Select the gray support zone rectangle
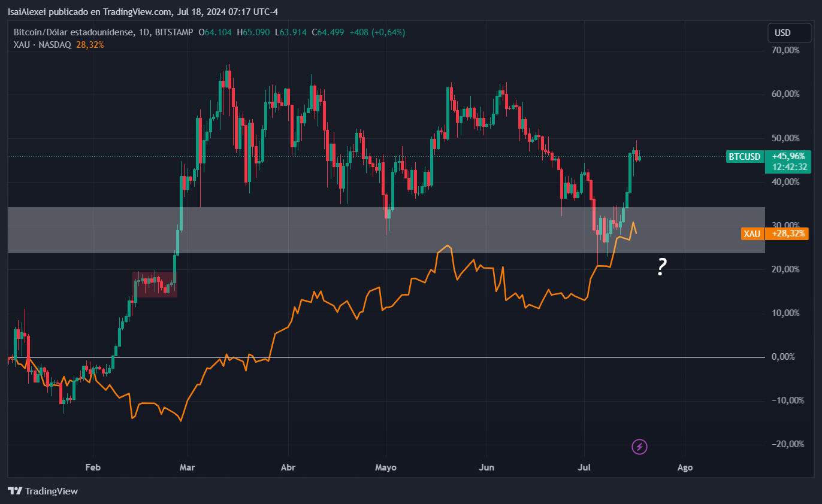 386,230
